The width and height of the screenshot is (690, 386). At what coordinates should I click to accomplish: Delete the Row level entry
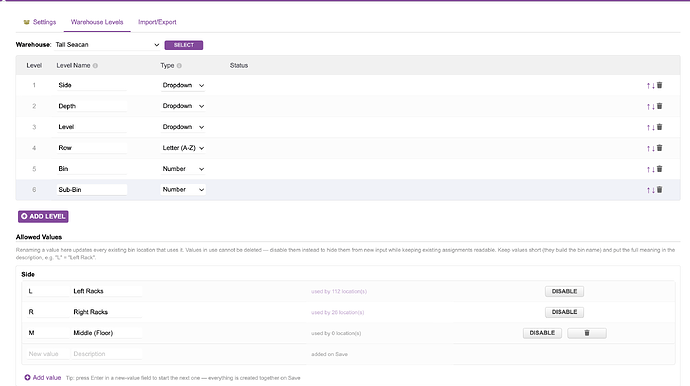[x=659, y=148]
